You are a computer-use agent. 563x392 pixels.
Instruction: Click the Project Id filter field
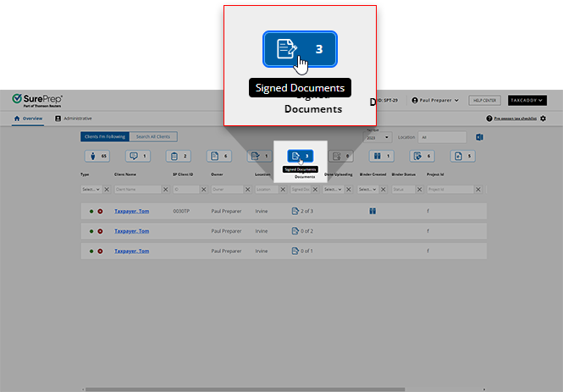point(450,190)
